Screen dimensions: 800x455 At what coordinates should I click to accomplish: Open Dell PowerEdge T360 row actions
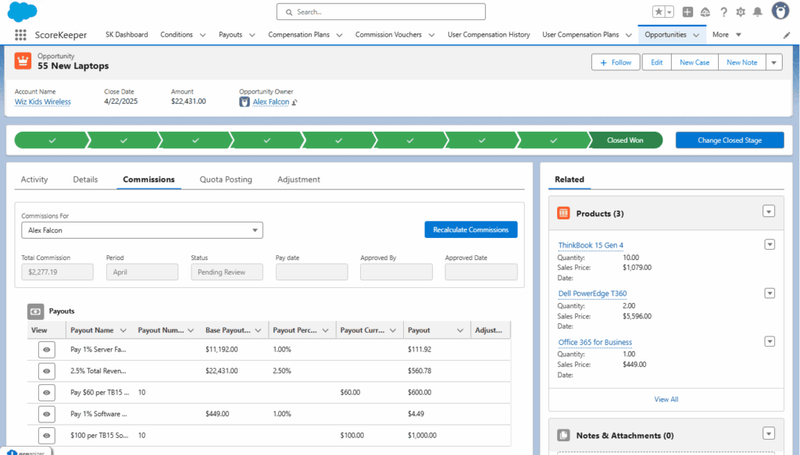(770, 293)
